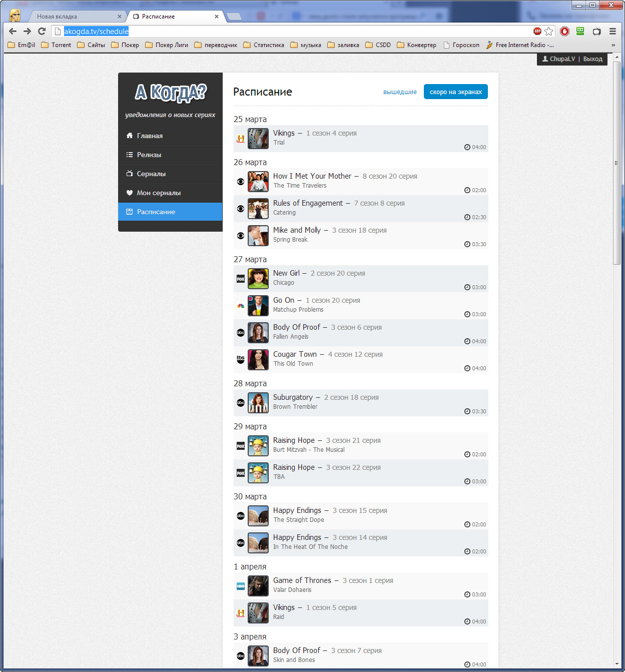The image size is (625, 672).
Task: Click the вышедшие link
Action: click(400, 92)
